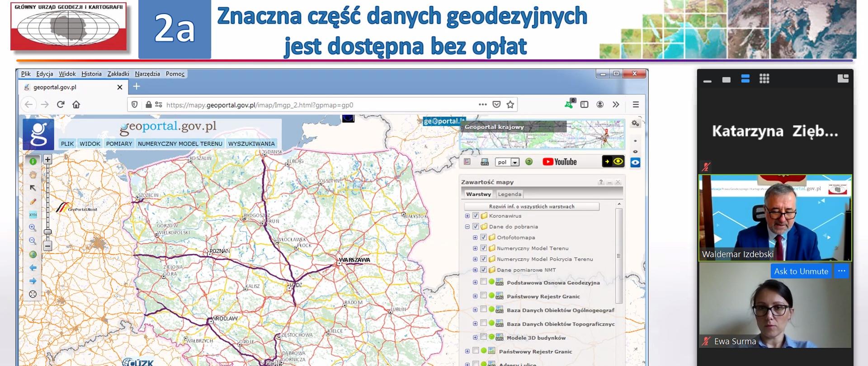
Task: Open Firefox Historia menu
Action: pyautogui.click(x=91, y=74)
